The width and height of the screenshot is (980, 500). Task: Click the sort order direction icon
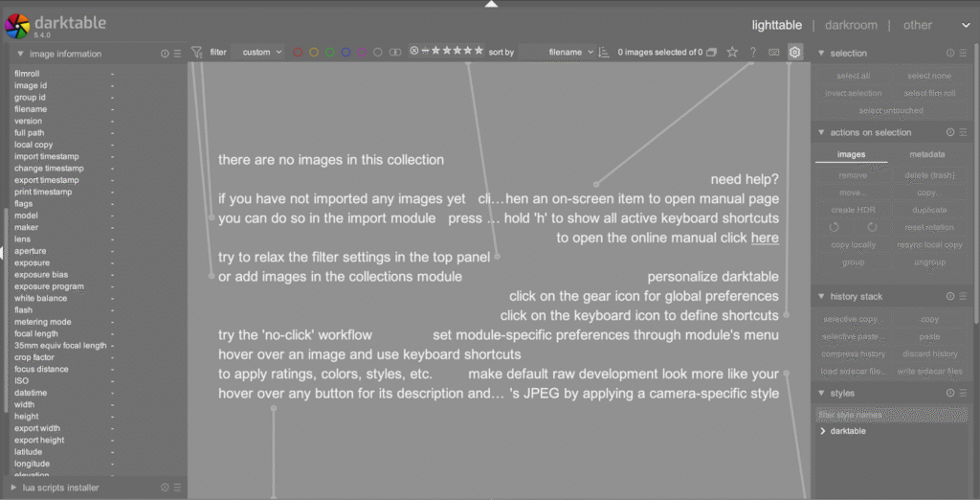[603, 53]
